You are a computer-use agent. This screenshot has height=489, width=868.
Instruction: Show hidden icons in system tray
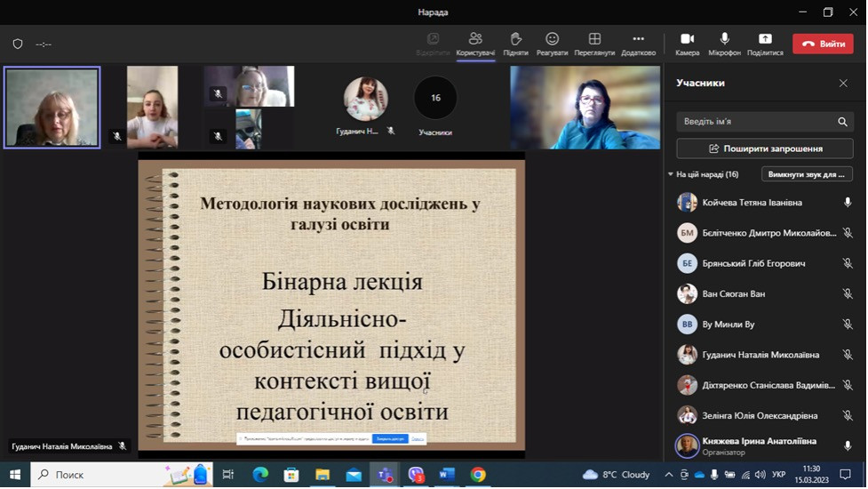669,475
